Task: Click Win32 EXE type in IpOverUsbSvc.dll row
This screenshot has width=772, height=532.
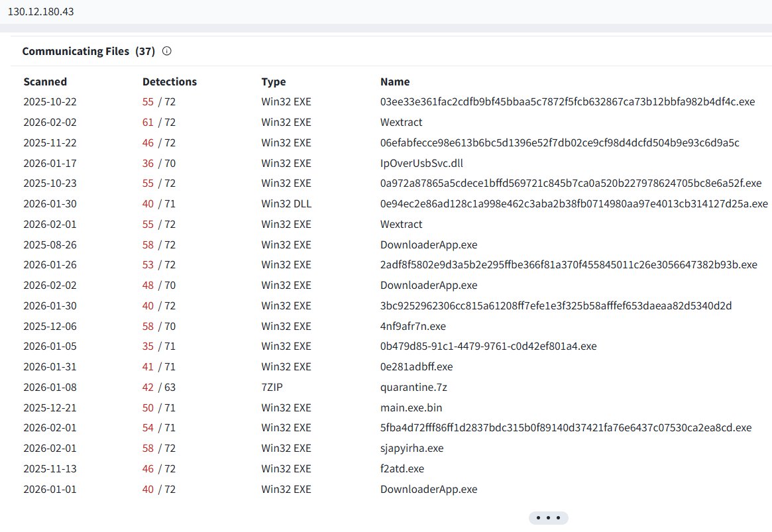Action: click(x=286, y=164)
